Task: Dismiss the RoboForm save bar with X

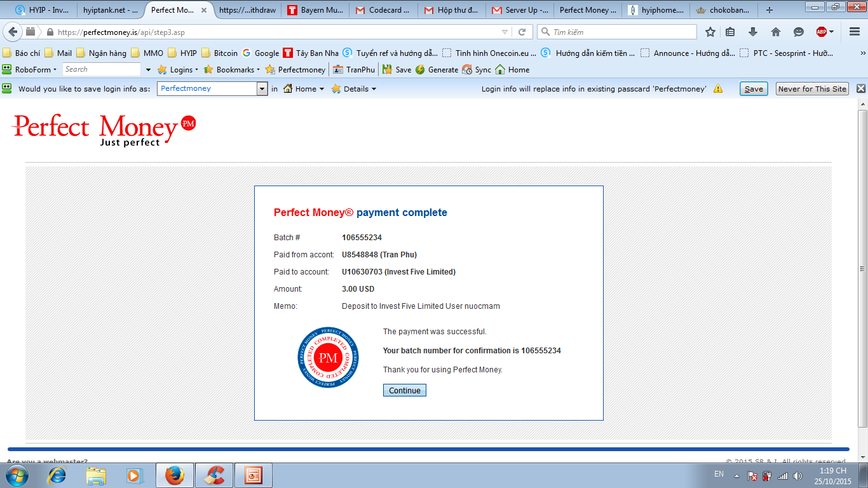Action: pos(861,89)
